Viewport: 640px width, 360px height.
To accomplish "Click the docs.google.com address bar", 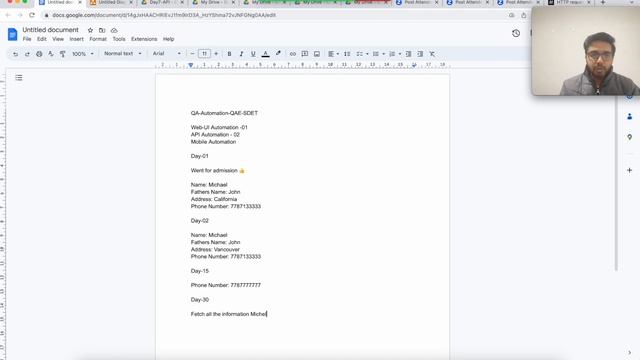I will click(x=278, y=15).
